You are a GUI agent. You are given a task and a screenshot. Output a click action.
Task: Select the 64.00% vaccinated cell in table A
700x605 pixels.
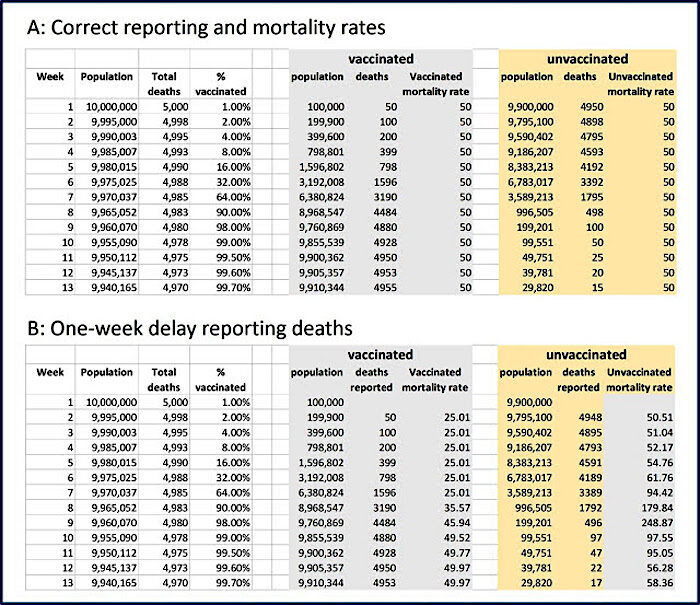point(233,197)
